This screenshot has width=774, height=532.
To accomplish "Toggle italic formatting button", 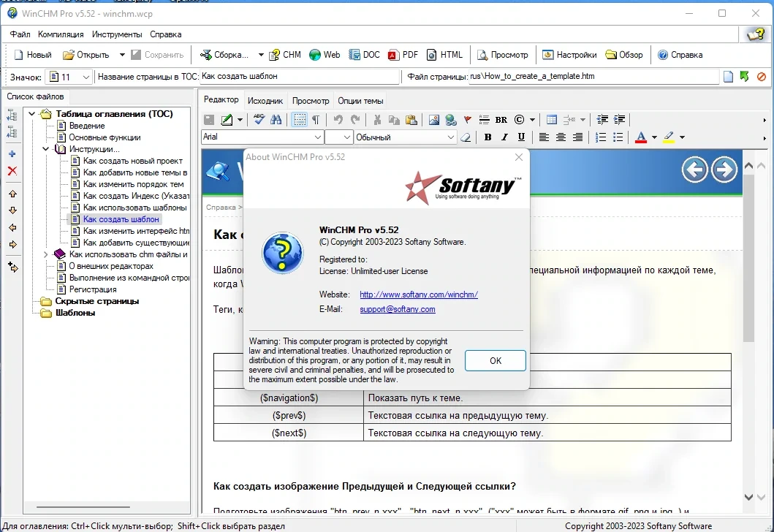I will (x=504, y=137).
